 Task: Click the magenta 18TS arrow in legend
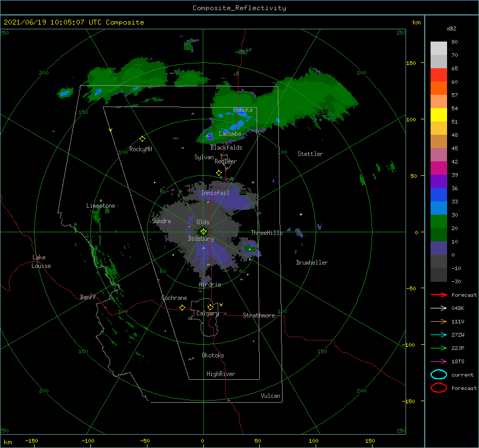(x=439, y=362)
